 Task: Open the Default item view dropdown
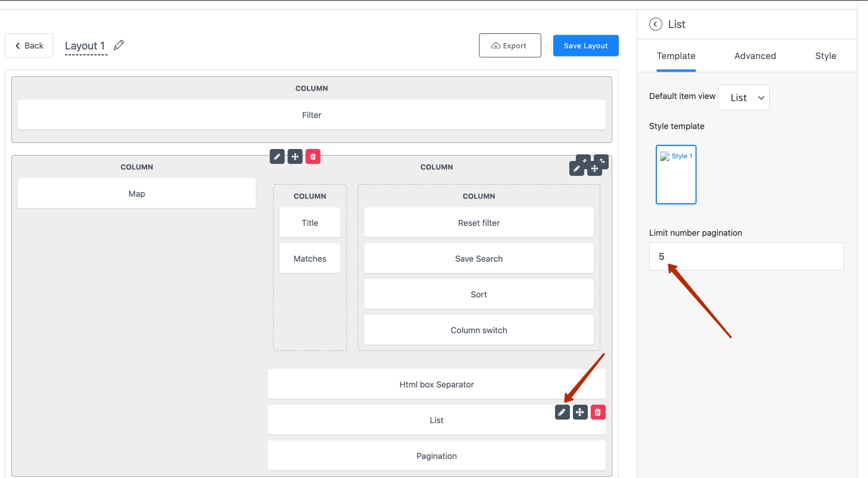tap(743, 98)
